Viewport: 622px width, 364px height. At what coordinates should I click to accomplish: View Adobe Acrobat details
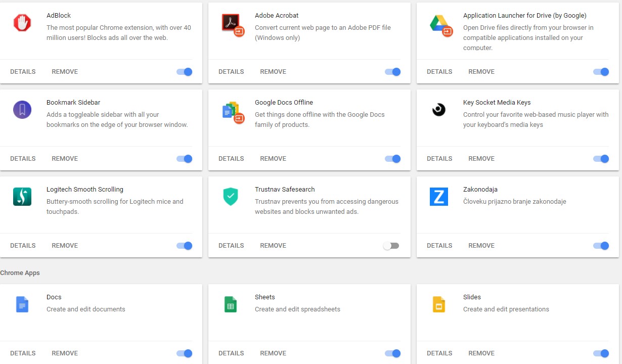click(231, 72)
